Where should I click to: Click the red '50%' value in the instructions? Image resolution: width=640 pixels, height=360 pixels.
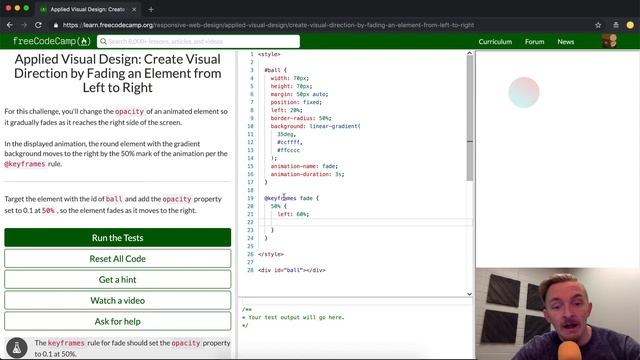48,211
